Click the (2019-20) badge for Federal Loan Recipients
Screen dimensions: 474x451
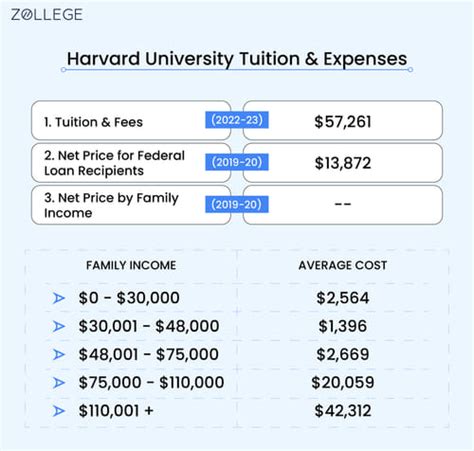click(237, 162)
